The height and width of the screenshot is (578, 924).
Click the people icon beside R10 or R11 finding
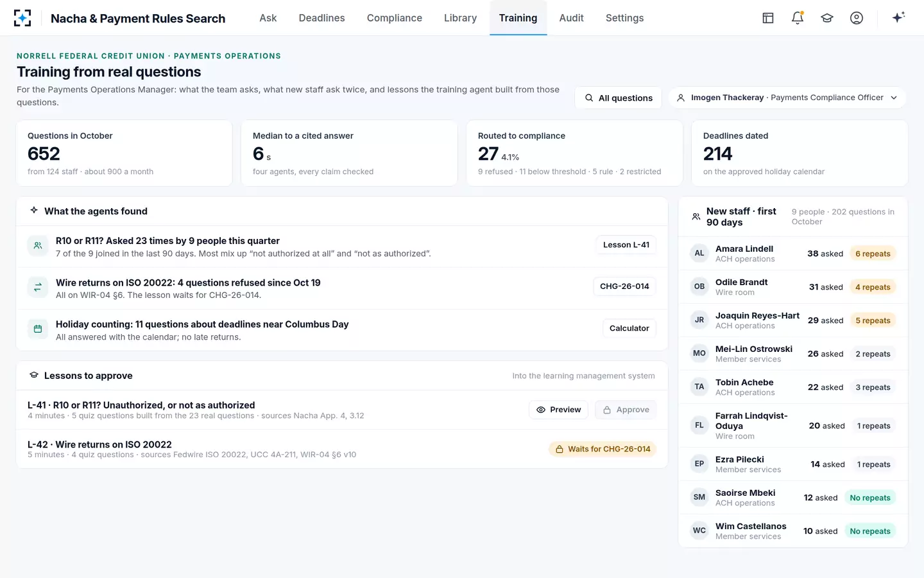(x=38, y=245)
